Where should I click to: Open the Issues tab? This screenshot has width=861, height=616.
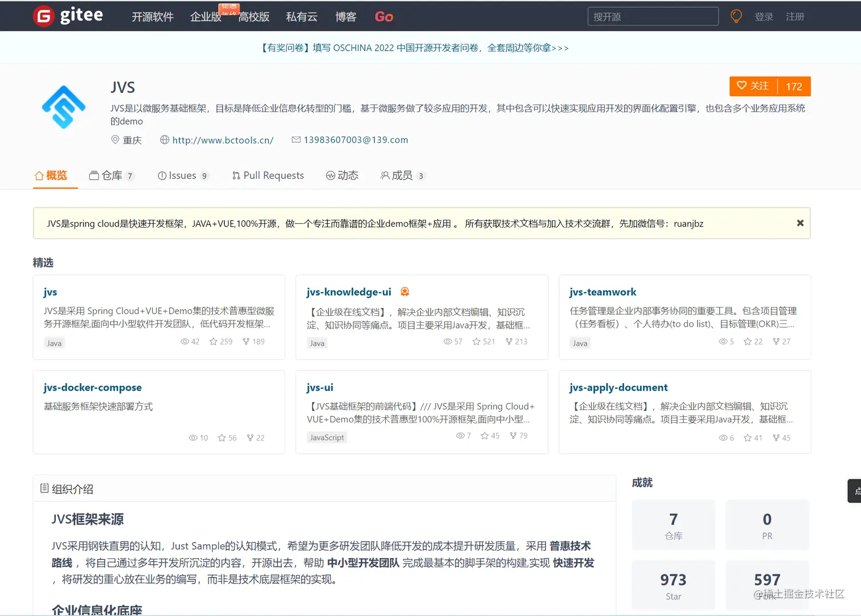(183, 175)
